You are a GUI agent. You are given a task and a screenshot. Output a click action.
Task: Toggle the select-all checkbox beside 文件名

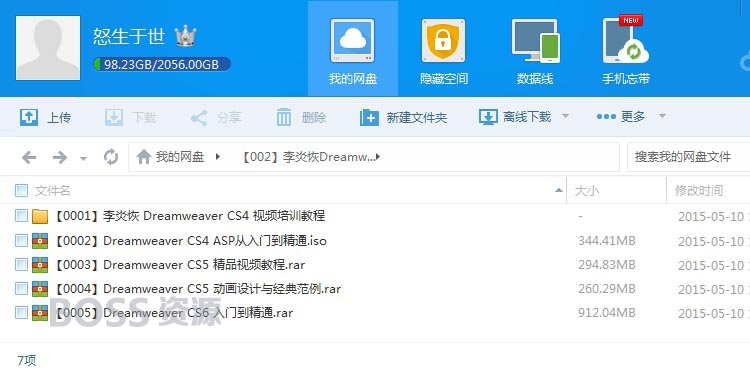(x=21, y=190)
